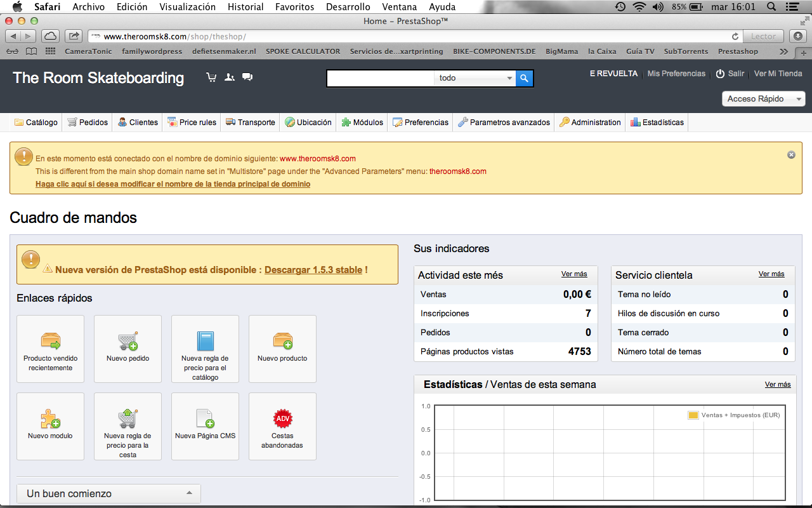Screen dimensions: 812x508
Task: Dismiss the domain warning with its close icon
Action: coord(791,154)
